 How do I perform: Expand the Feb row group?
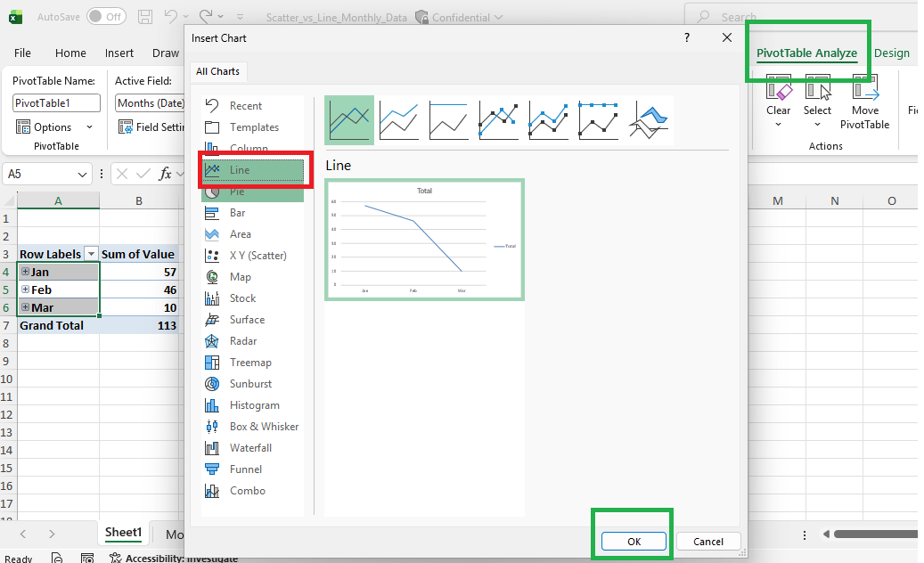click(25, 290)
